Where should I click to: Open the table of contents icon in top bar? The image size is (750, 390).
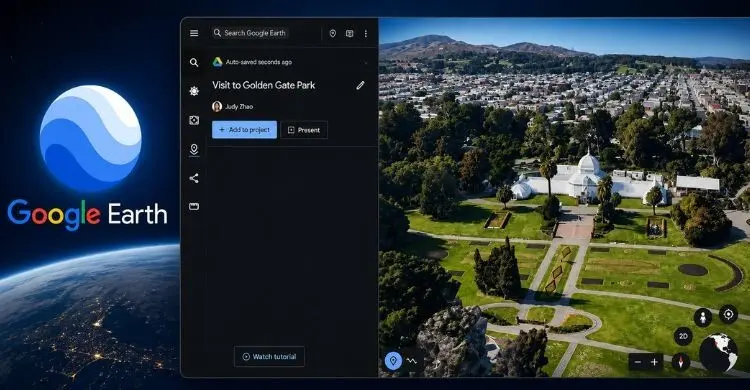(x=350, y=33)
